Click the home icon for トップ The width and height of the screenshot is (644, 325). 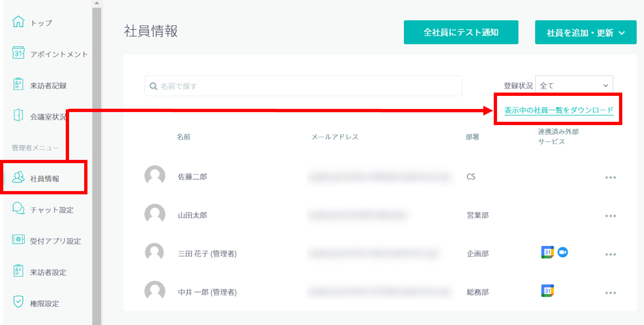18,22
